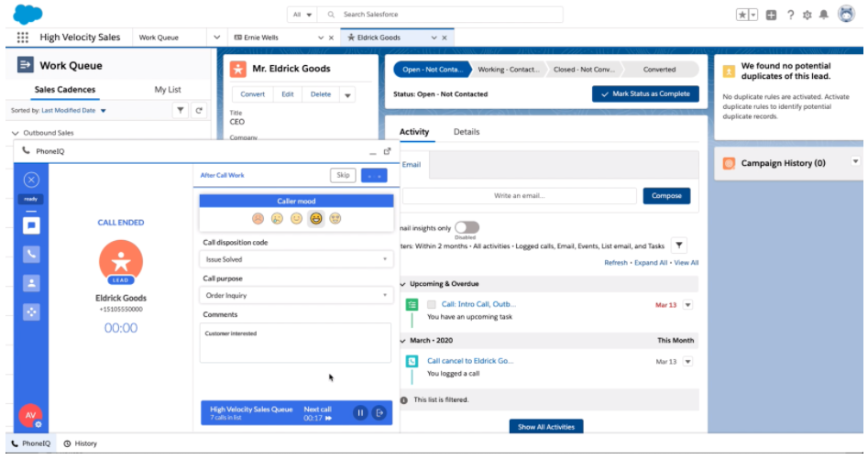Open the Last Modified Date sort dropdown
Viewport: 868px width, 459px height.
click(x=73, y=111)
